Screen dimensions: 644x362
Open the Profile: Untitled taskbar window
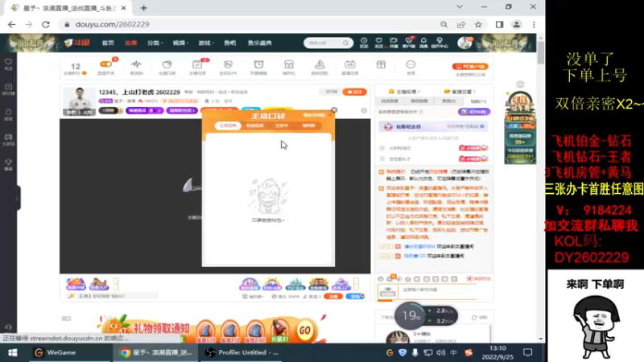tap(242, 352)
